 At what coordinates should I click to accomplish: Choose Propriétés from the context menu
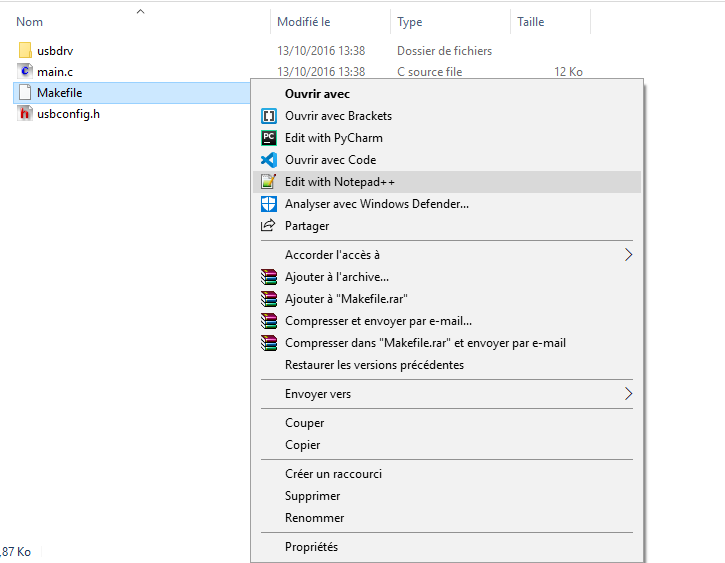click(x=311, y=547)
